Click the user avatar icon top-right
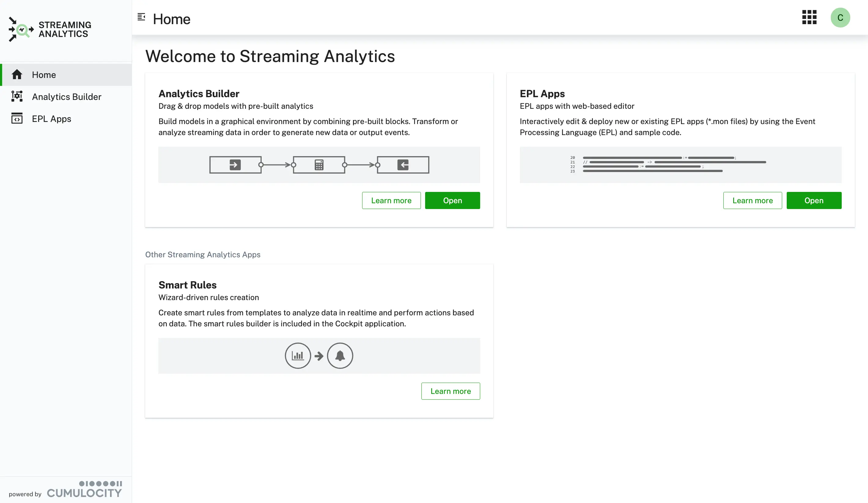The image size is (868, 503). (x=840, y=17)
